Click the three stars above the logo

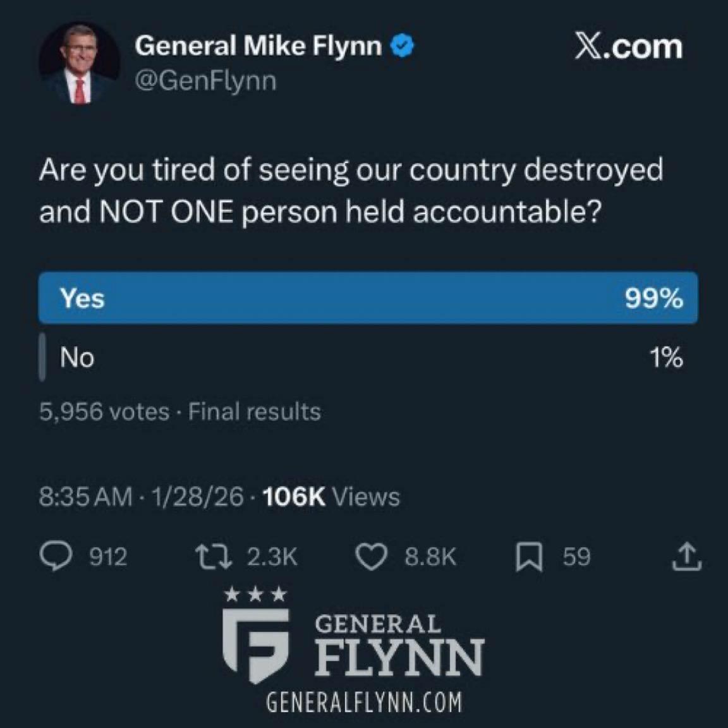pyautogui.click(x=255, y=595)
